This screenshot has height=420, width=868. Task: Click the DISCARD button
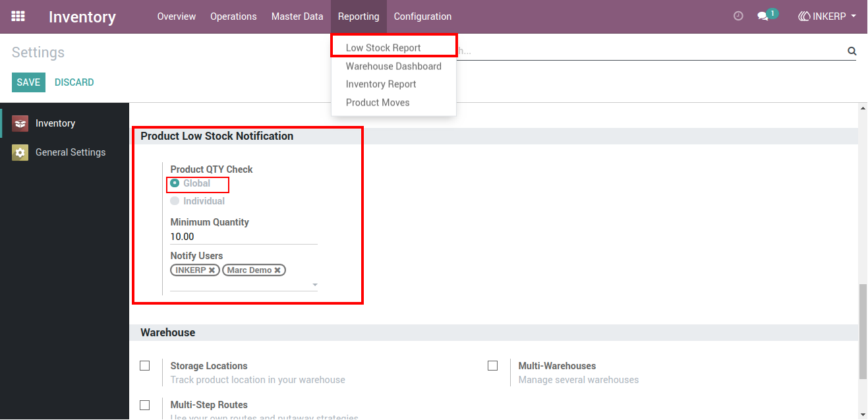click(x=74, y=82)
